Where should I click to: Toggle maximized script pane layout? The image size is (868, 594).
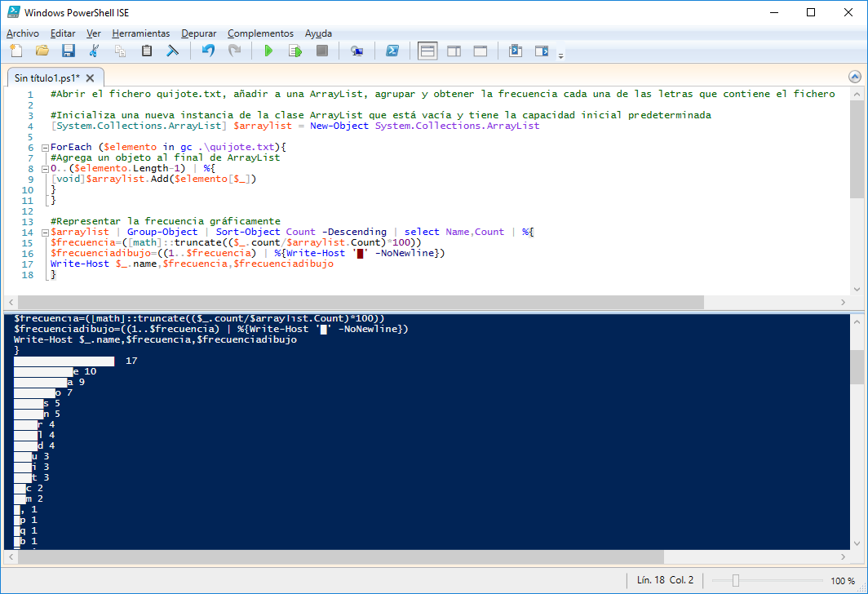[480, 51]
